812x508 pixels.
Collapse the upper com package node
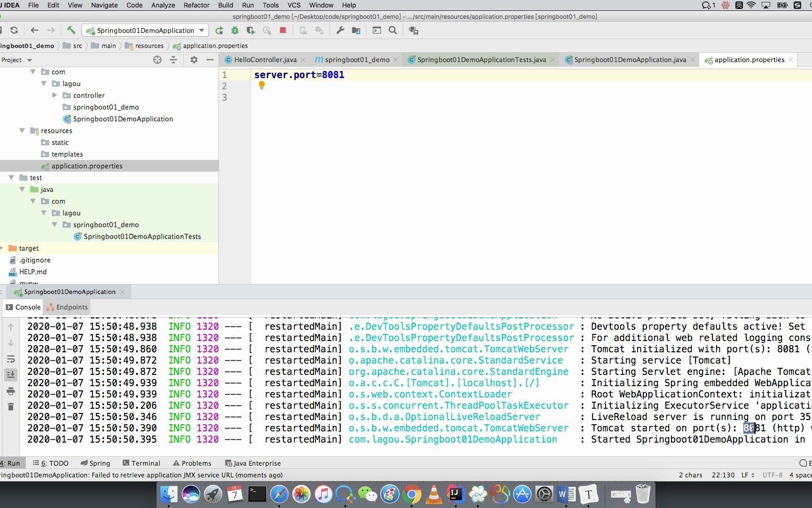33,72
